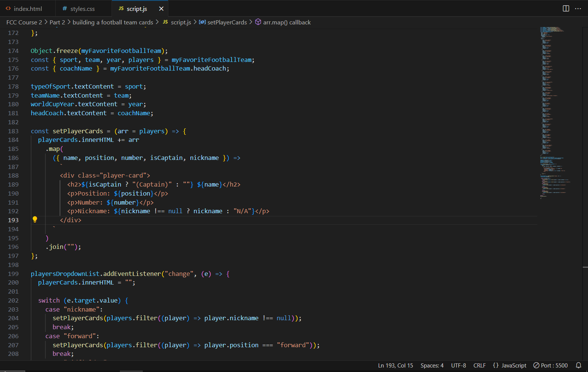Select the CRLF end of line sequence

pos(479,365)
